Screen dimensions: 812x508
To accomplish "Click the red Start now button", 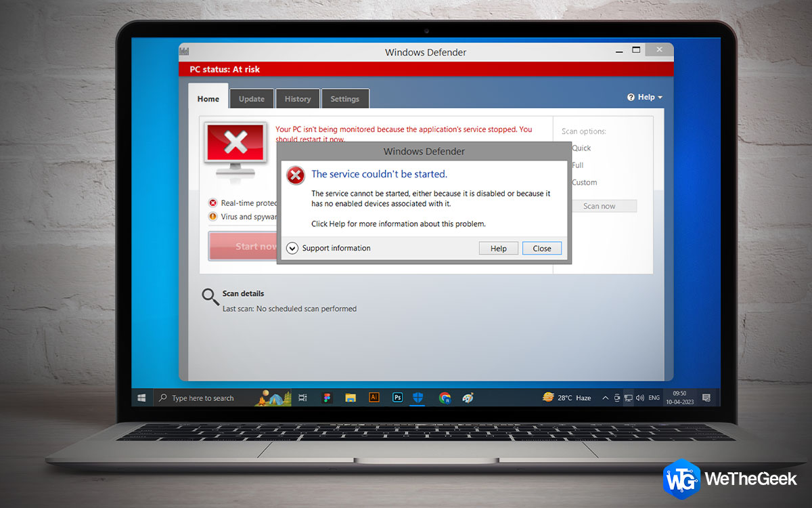I will coord(244,246).
